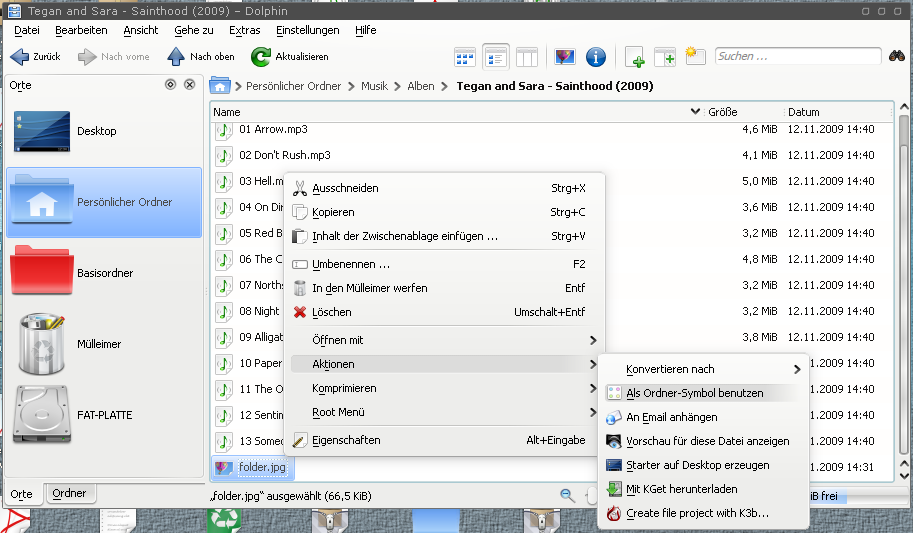This screenshot has height=533, width=913.
Task: Choose Umbenennen from context menu
Action: (x=444, y=264)
